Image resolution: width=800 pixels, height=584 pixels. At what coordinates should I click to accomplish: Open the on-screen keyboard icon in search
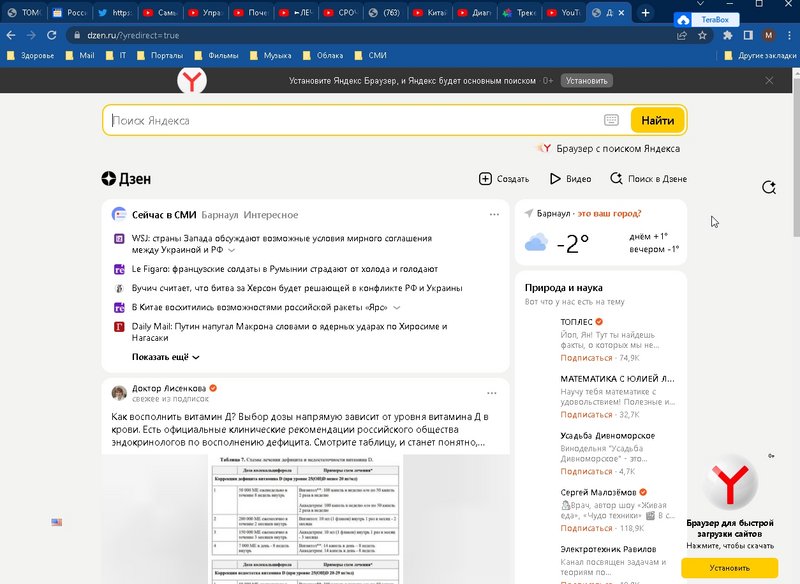[x=611, y=120]
